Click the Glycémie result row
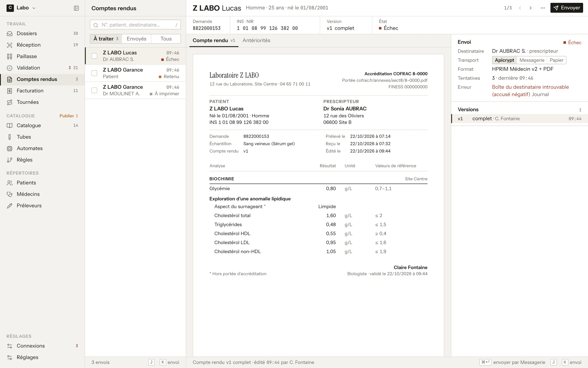This screenshot has width=588, height=368. point(318,189)
